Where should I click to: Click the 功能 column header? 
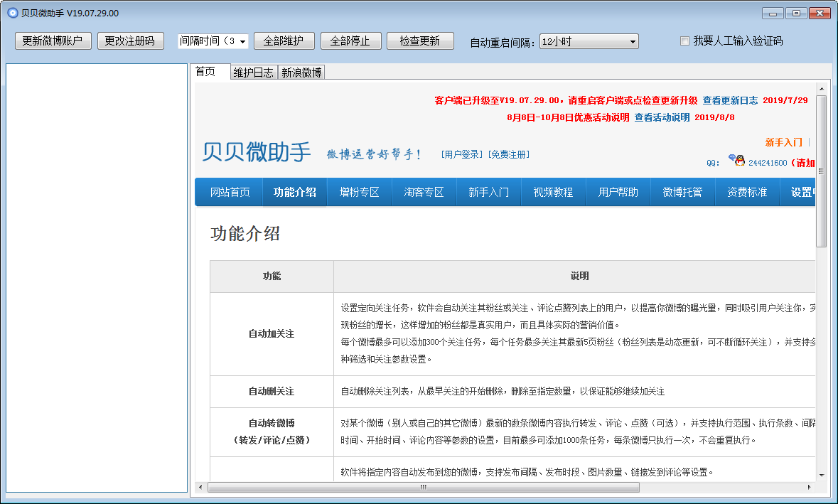coord(272,277)
